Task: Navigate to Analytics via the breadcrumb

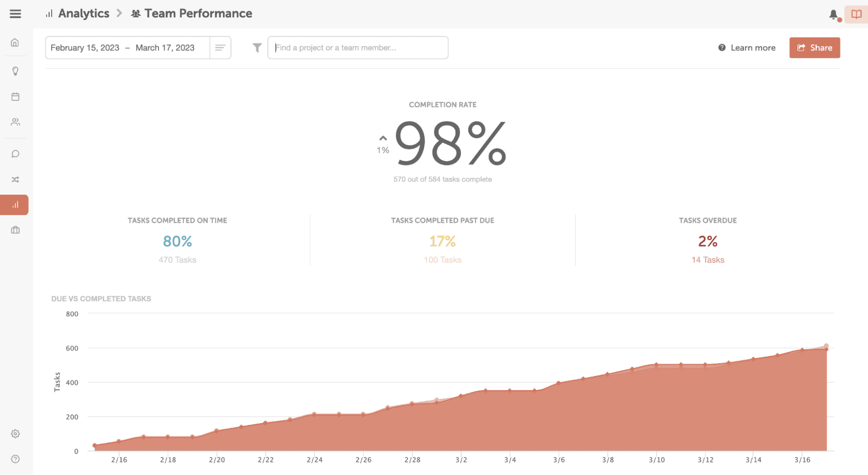Action: (83, 13)
